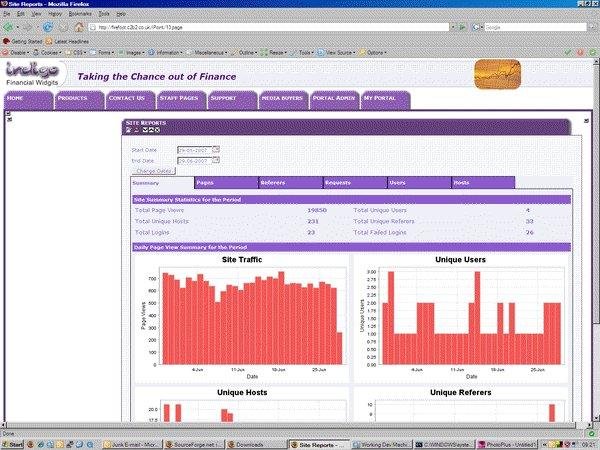
Task: Open the Miscellaneous developer toolbar menu
Action: (207, 52)
